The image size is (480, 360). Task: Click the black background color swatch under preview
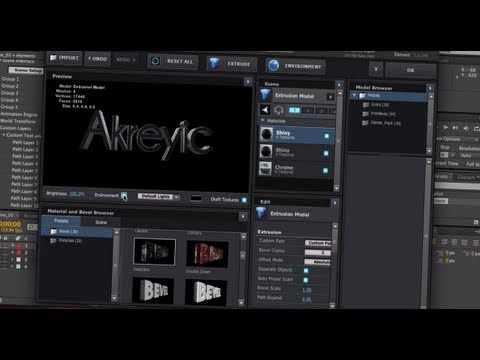196,199
